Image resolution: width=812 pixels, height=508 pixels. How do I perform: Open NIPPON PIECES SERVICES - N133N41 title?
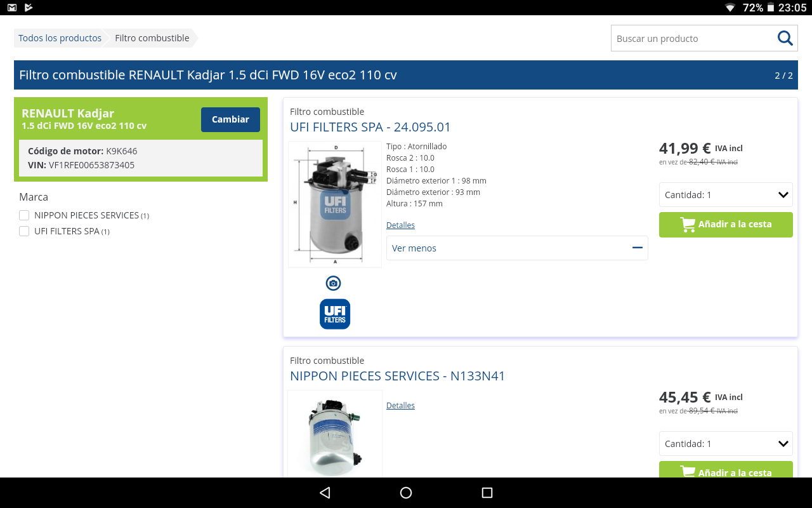pos(398,376)
